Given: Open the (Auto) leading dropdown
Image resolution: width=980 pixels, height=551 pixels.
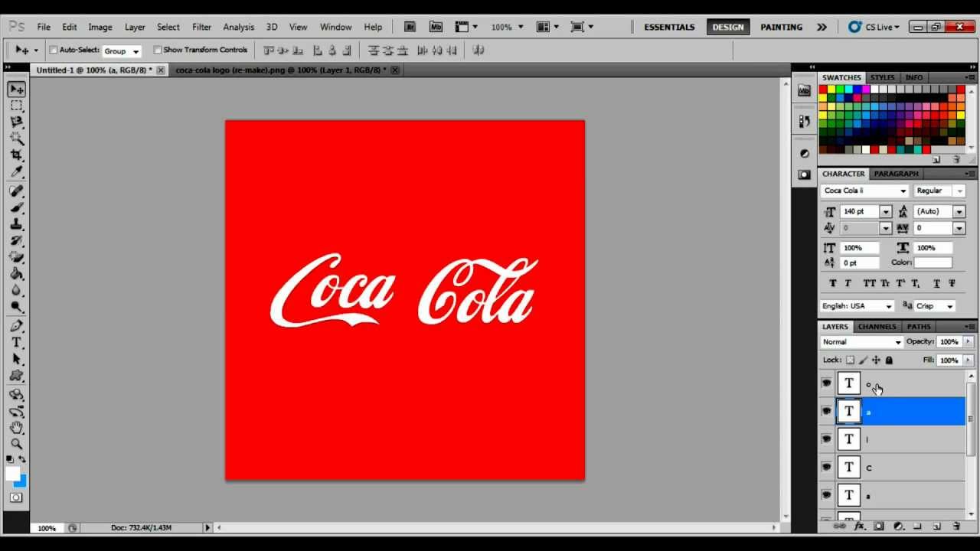Looking at the screenshot, I should click(959, 211).
